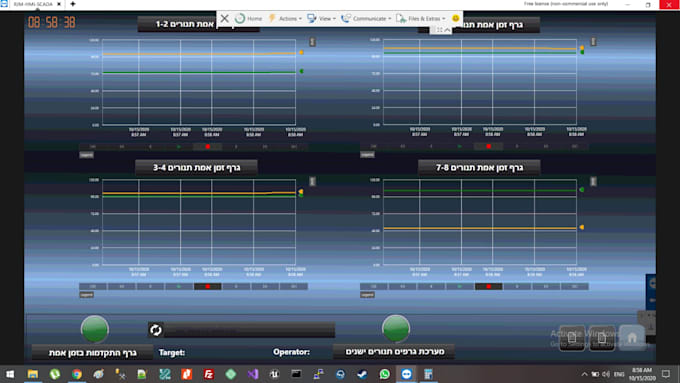Open the Actions dropdown menu
680x383 pixels.
285,19
